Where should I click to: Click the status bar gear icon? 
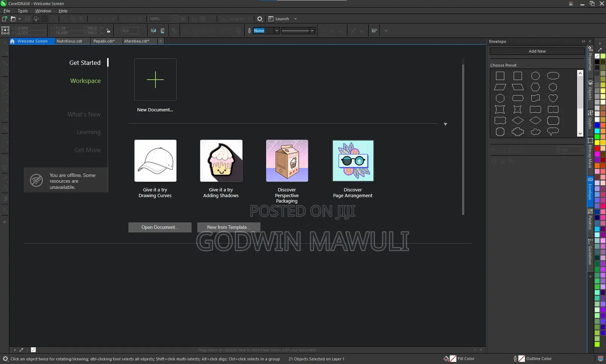tap(5, 359)
